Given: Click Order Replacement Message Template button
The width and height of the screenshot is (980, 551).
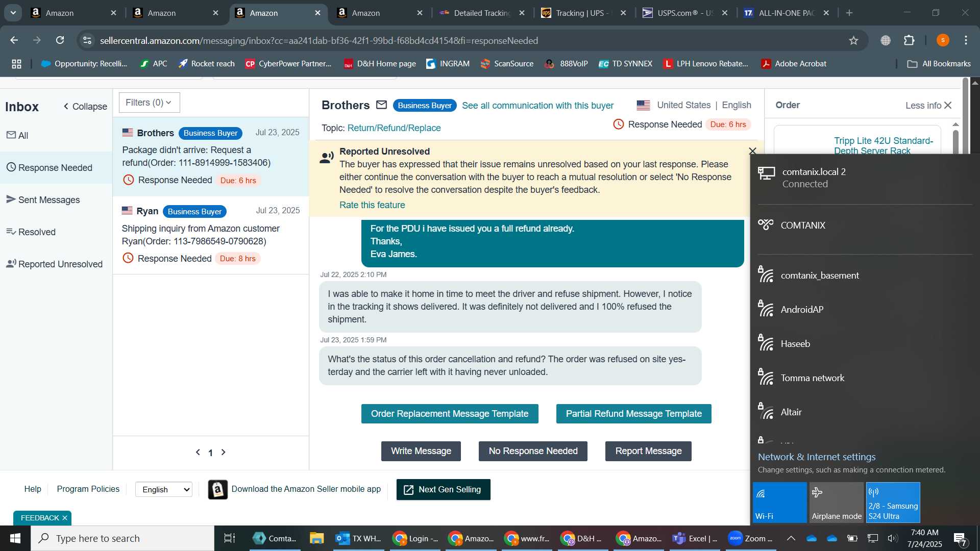Looking at the screenshot, I should (x=450, y=414).
